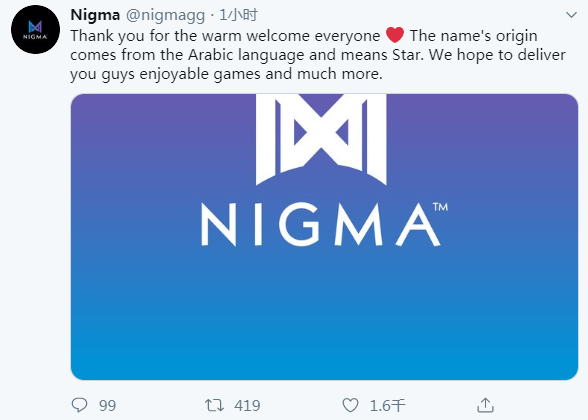Open the tweet timestamp 1小时
Screen dimensions: 588x420
238,15
